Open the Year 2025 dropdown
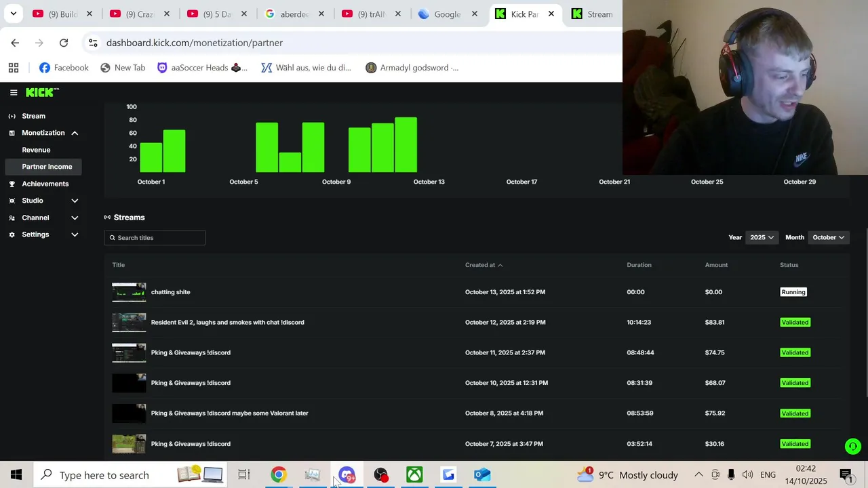Screen dimensions: 868x488 click(x=762, y=237)
